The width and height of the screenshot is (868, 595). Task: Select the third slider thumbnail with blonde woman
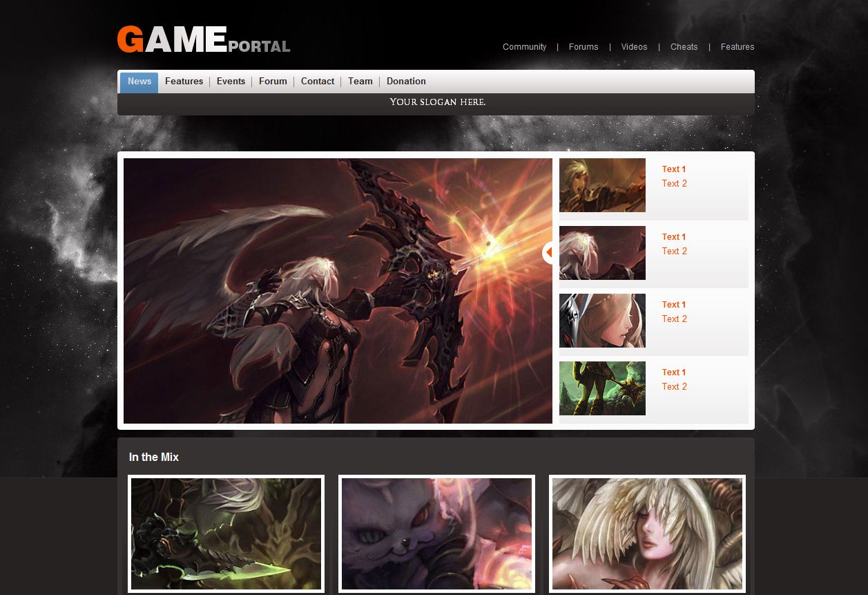602,321
